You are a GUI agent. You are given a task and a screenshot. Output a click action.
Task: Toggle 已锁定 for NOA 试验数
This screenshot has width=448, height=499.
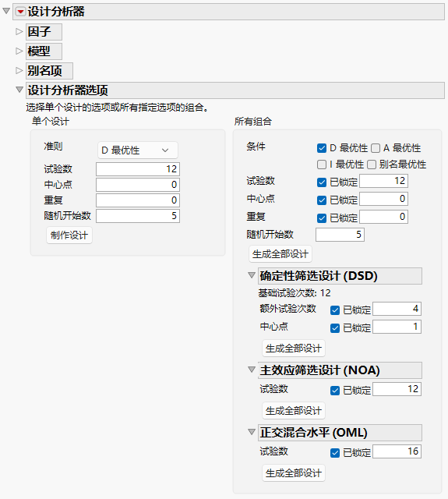tap(335, 391)
